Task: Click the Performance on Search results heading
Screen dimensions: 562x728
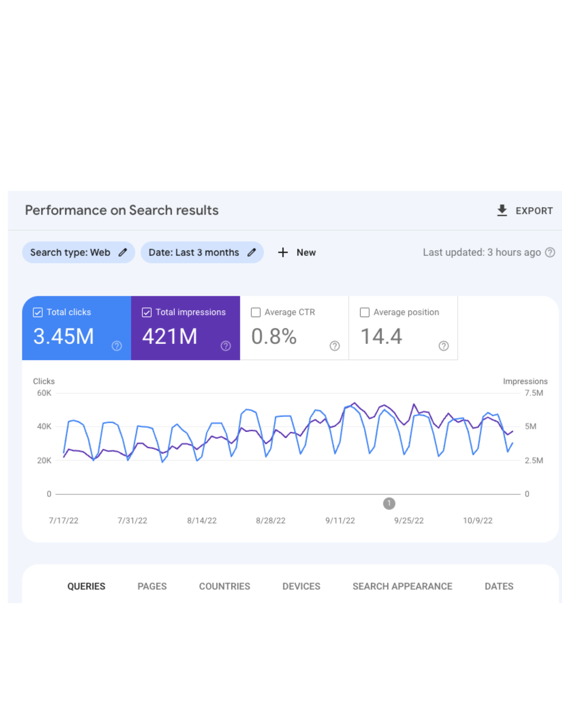Action: click(x=121, y=210)
